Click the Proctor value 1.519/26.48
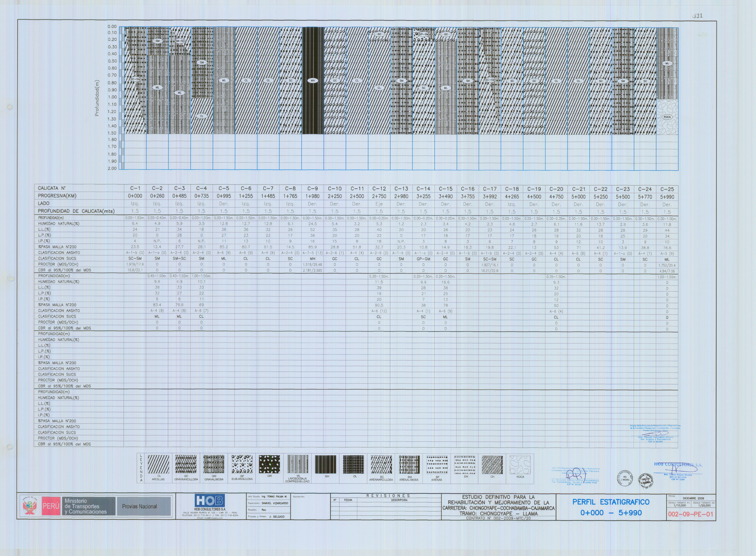The width and height of the screenshot is (756, 556). point(313,265)
